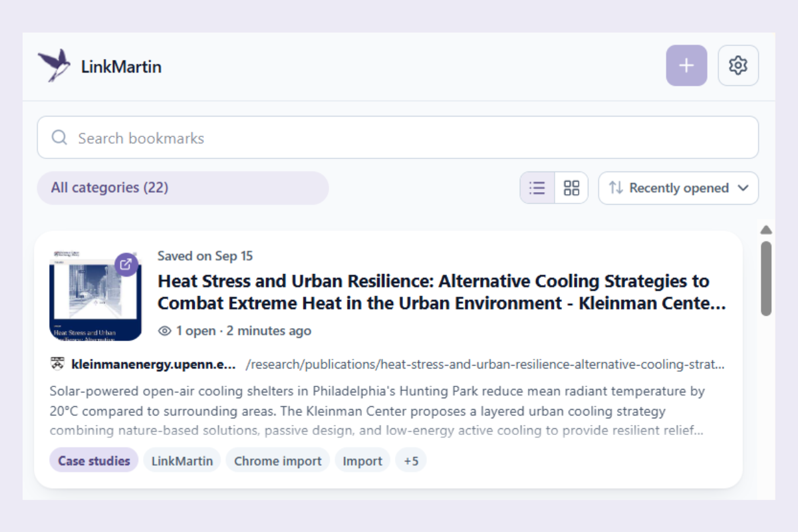The image size is (798, 532).
Task: Click the scrollbar up arrow
Action: click(766, 230)
